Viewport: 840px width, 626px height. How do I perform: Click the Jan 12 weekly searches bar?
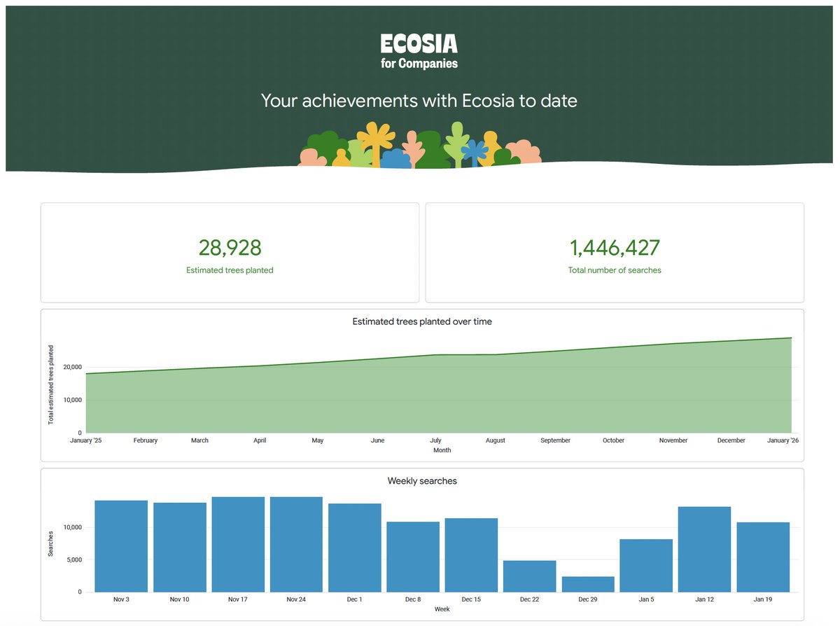705,550
